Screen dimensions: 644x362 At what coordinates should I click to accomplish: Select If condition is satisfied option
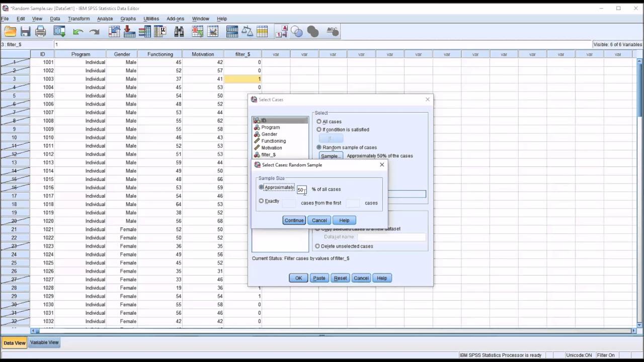coord(319,130)
